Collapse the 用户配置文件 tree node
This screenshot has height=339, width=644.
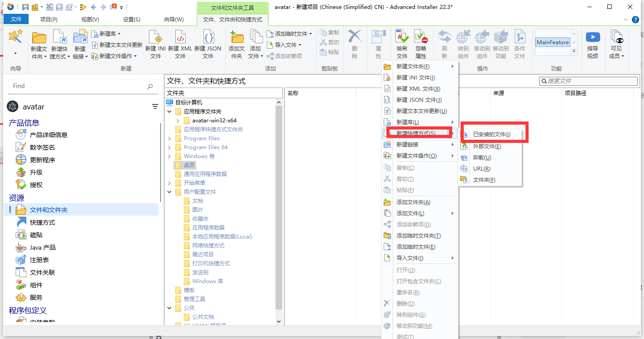[169, 192]
